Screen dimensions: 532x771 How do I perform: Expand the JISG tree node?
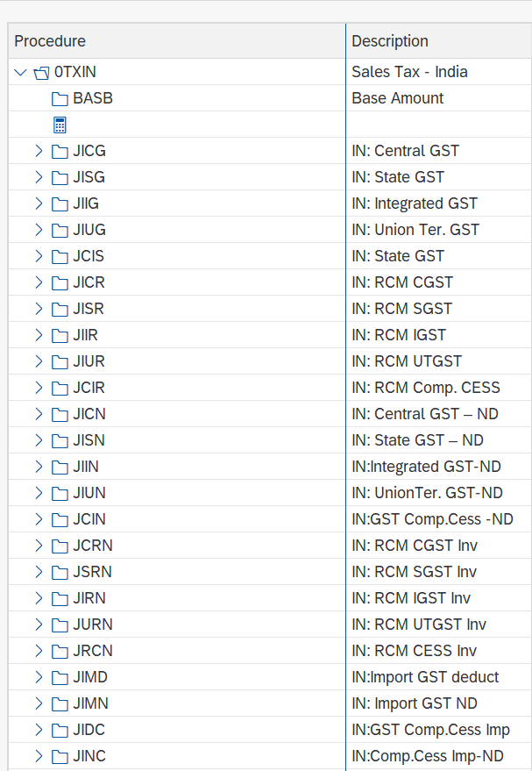coord(39,177)
